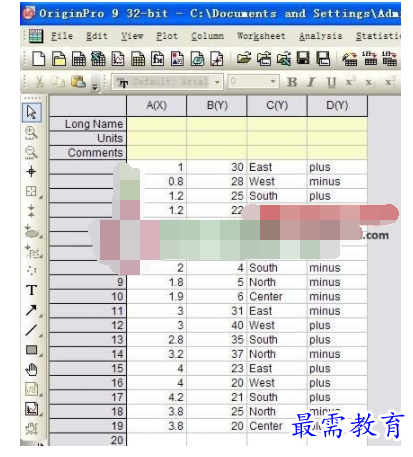Image resolution: width=413 pixels, height=457 pixels.
Task: Click the Cut scissors icon
Action: [x=39, y=82]
